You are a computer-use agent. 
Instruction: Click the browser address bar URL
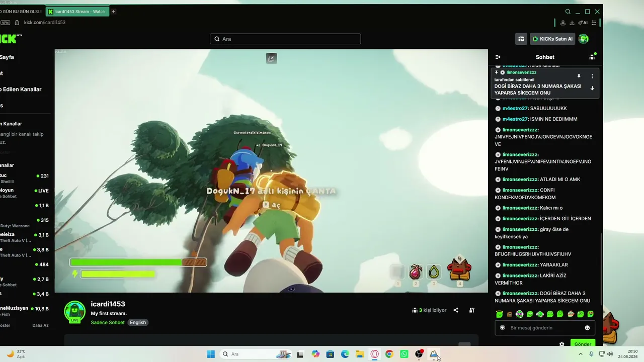[45, 23]
